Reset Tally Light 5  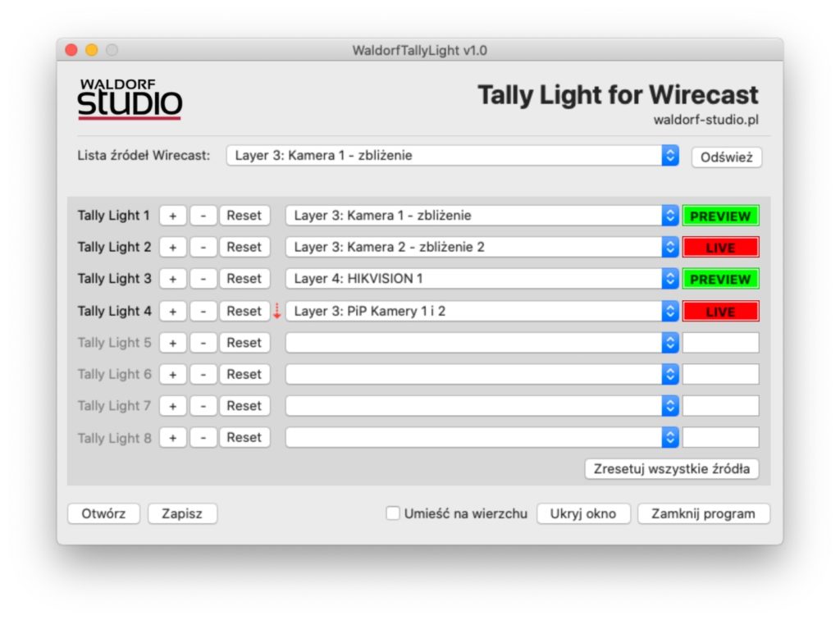[x=244, y=343]
